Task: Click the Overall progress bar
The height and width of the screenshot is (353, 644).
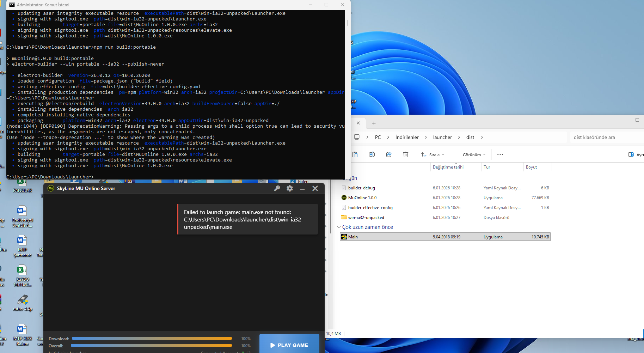Action: (152, 346)
